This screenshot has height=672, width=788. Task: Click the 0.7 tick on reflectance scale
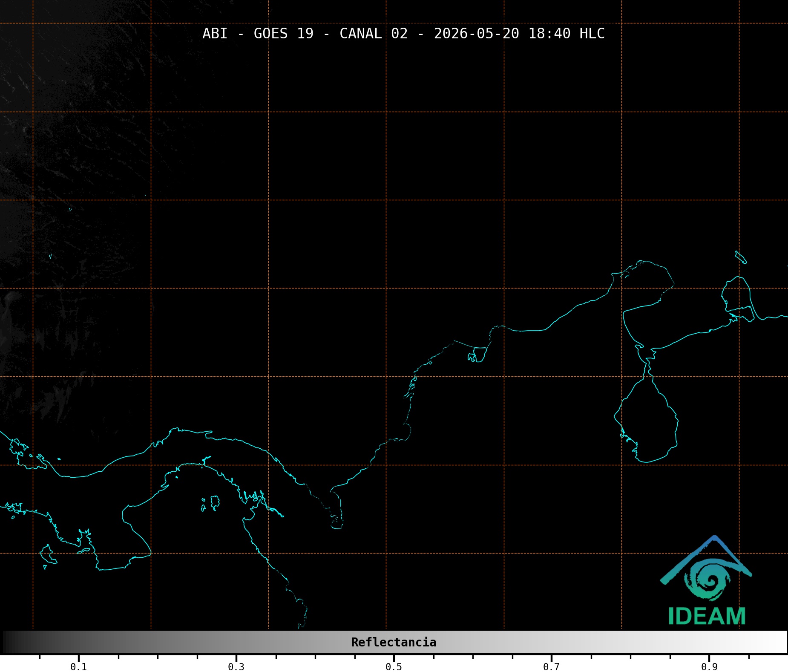pyautogui.click(x=551, y=667)
